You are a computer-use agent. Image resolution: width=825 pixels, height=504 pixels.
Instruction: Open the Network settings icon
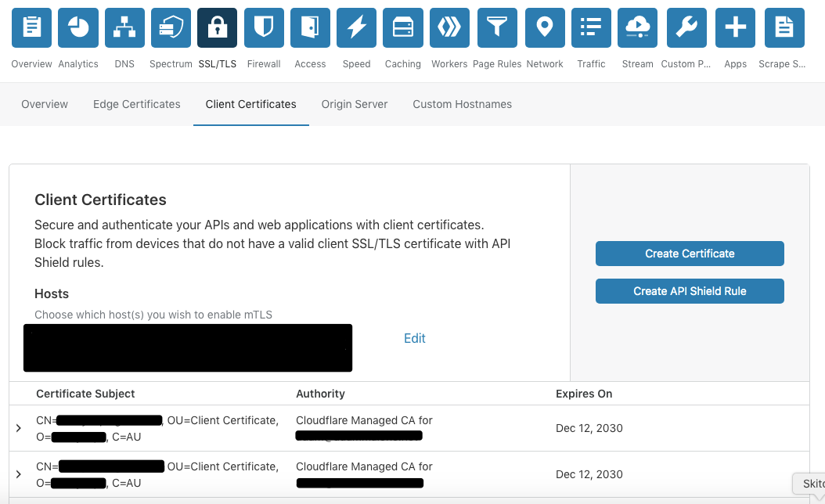544,27
